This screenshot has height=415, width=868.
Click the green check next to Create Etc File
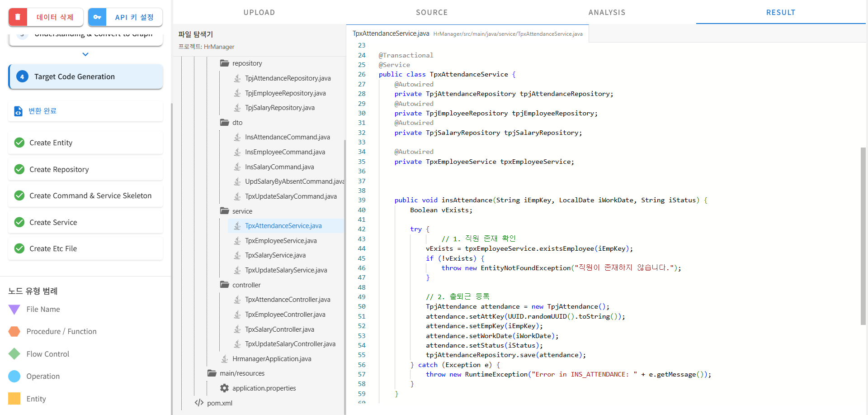pos(19,248)
